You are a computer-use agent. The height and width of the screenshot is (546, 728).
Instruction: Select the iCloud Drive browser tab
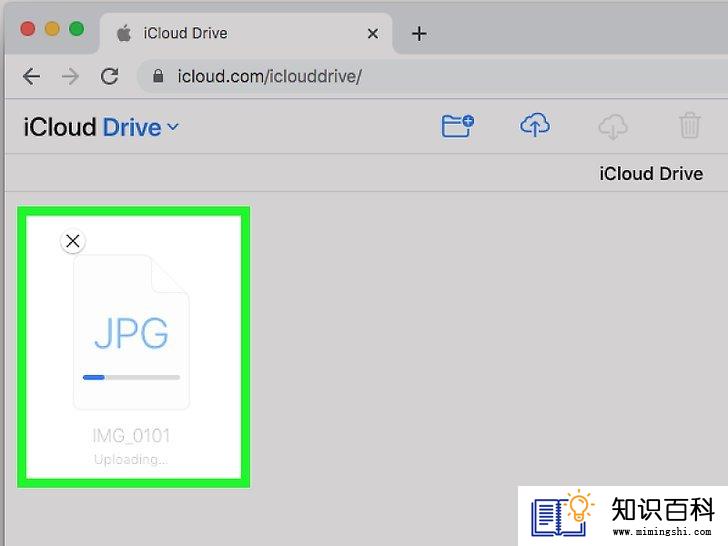(x=246, y=33)
